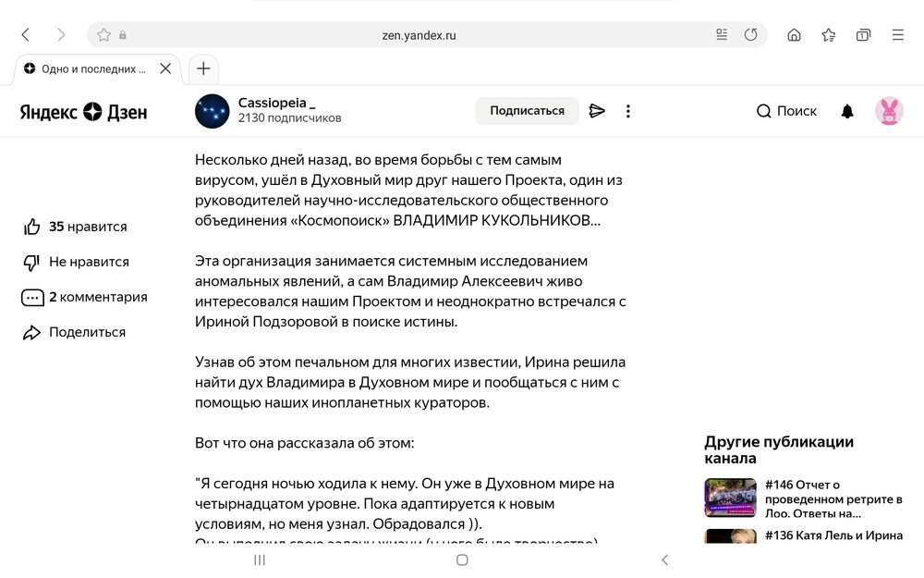
Task: Go to browser home page
Action: click(794, 35)
